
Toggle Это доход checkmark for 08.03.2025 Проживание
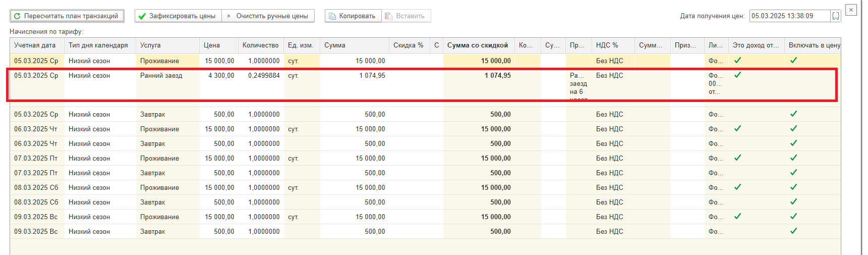(737, 187)
